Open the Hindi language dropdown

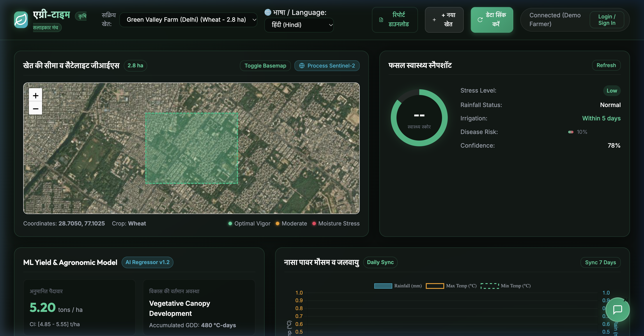point(299,25)
